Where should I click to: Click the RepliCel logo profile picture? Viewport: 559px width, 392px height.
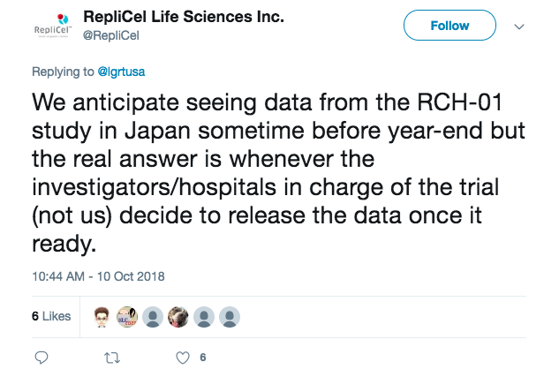pyautogui.click(x=50, y=27)
